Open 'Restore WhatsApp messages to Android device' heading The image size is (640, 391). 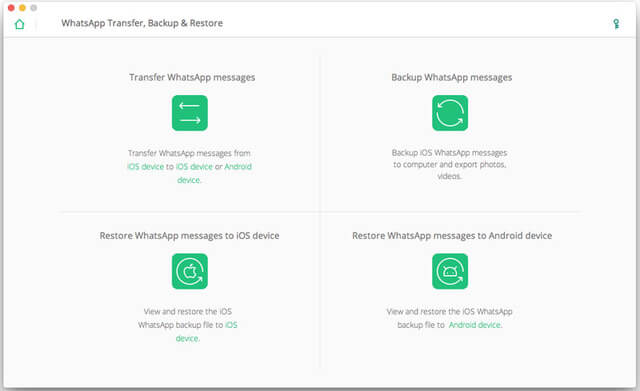452,235
